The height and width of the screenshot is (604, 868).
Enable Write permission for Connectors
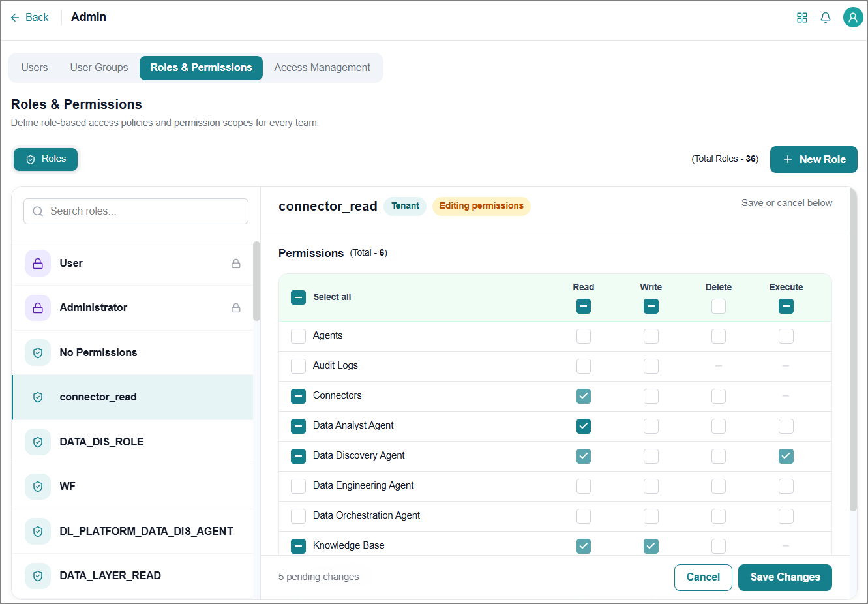point(651,396)
